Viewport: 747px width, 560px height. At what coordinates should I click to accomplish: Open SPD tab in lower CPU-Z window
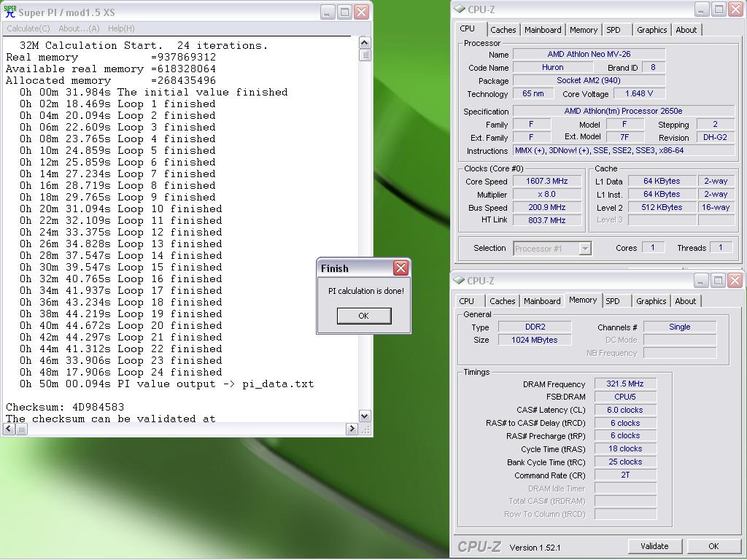point(613,301)
